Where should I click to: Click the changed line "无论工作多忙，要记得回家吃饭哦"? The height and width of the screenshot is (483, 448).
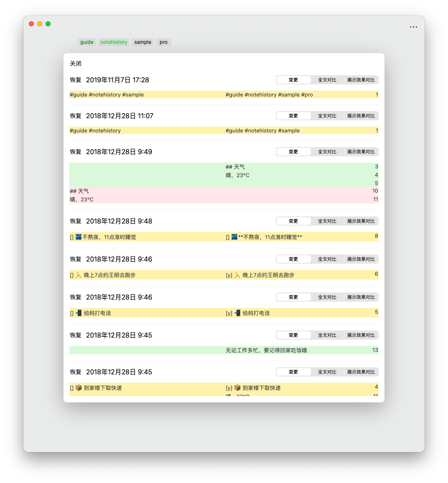coord(266,350)
